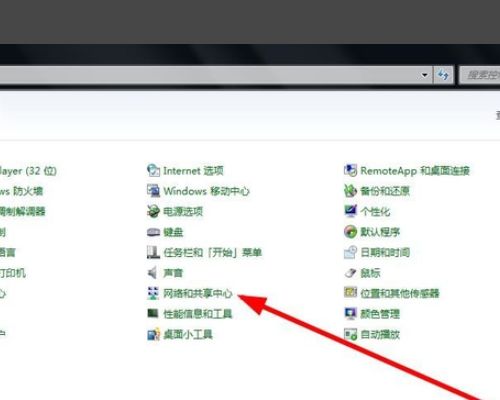The height and width of the screenshot is (400, 500).
Task: Open the 个性化 link
Action: tap(375, 211)
